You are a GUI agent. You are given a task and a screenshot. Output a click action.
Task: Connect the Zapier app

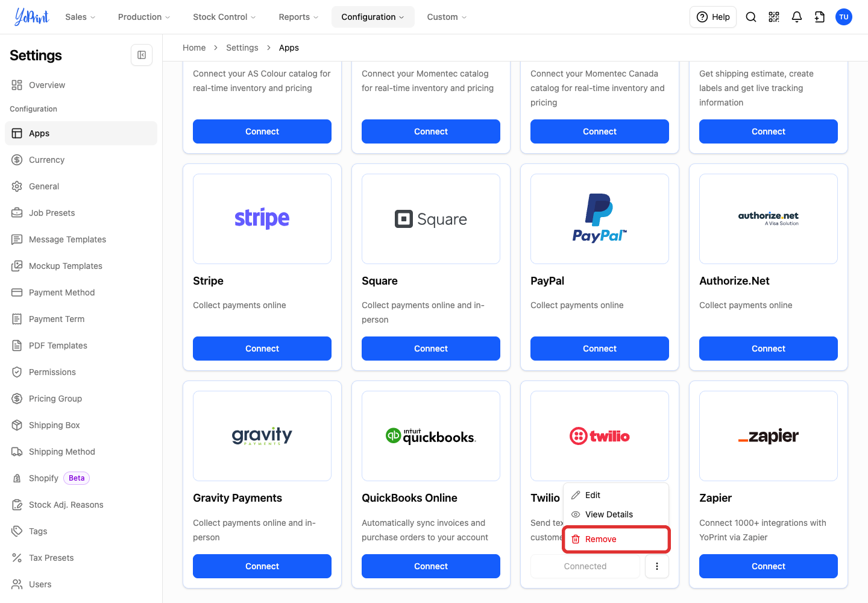coord(769,566)
